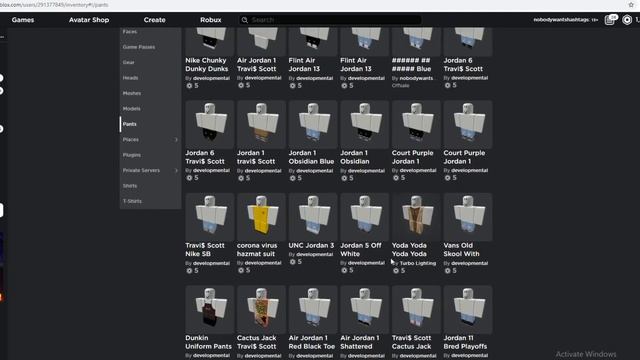The width and height of the screenshot is (640, 360).
Task: Open the Create nav item
Action: tap(154, 20)
